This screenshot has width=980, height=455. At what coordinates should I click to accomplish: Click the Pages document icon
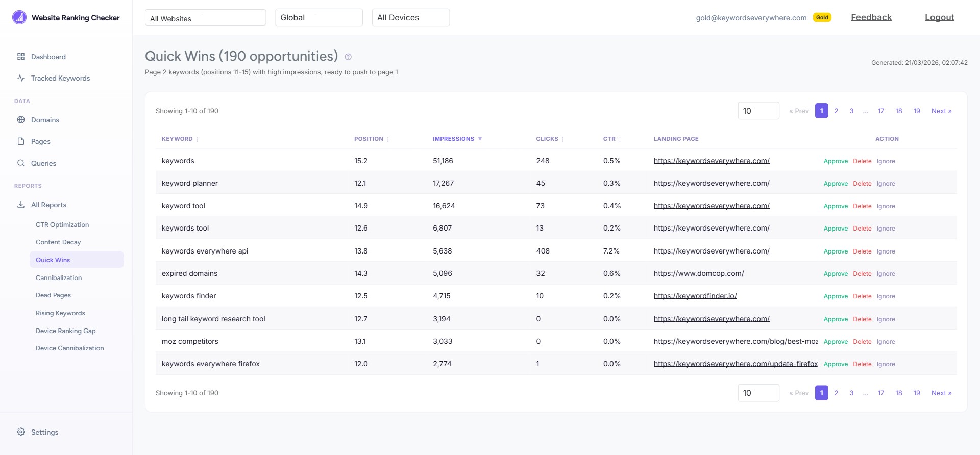pos(21,141)
